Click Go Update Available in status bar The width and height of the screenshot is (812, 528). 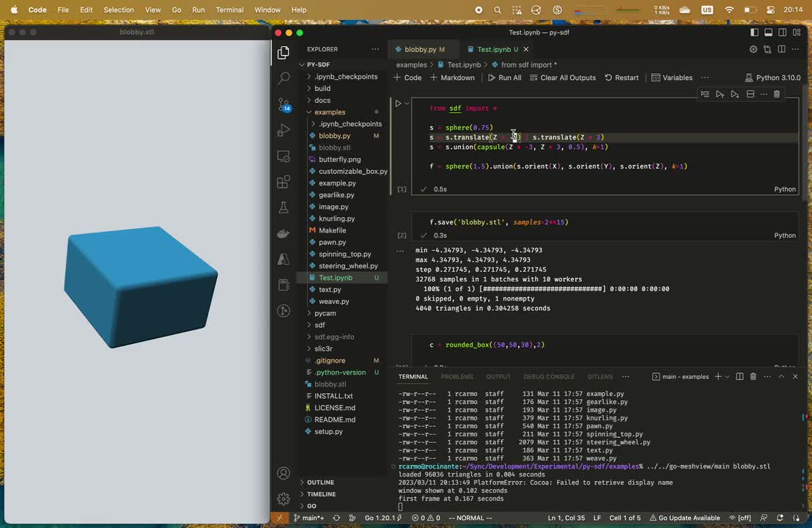point(684,518)
